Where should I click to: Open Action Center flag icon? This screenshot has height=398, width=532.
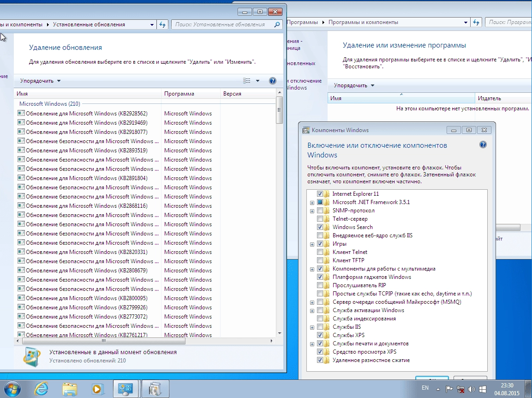449,389
